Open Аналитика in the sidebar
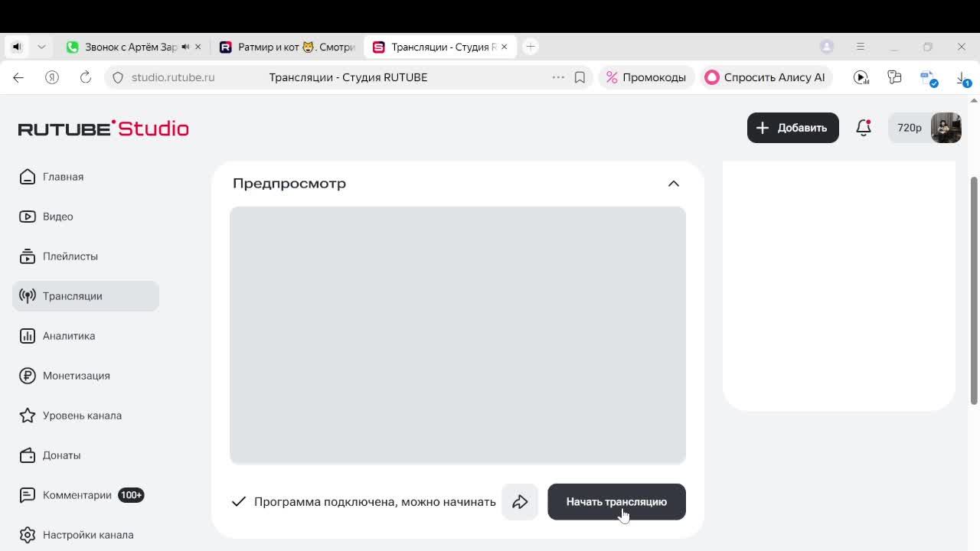The image size is (980, 551). [x=86, y=336]
